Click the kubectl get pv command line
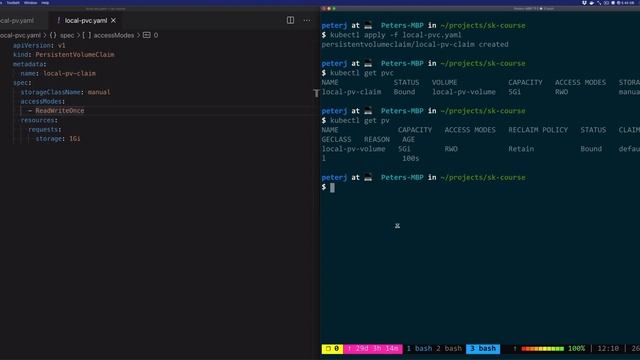This screenshot has width=640, height=360. point(360,120)
